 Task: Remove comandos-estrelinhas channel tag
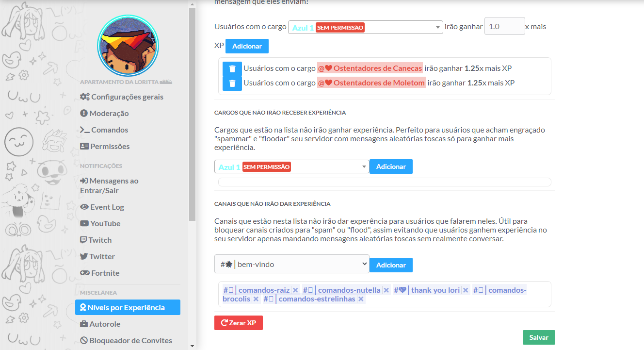[361, 299]
